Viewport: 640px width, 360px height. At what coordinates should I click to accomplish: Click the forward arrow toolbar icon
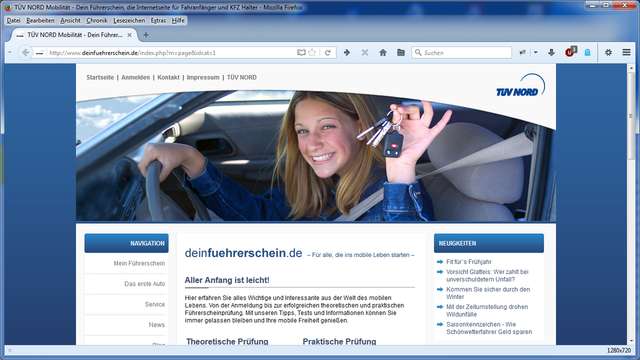[347, 53]
